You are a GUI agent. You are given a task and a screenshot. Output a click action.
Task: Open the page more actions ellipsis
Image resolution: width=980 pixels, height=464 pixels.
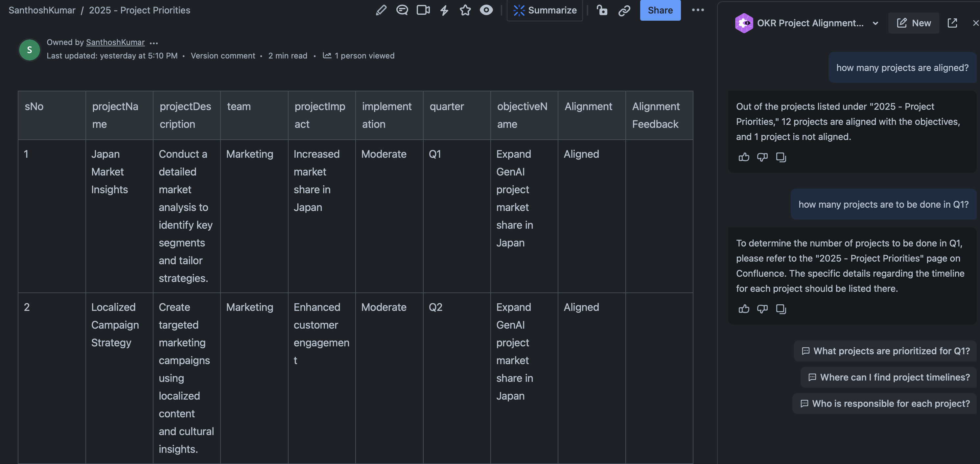[x=698, y=10]
